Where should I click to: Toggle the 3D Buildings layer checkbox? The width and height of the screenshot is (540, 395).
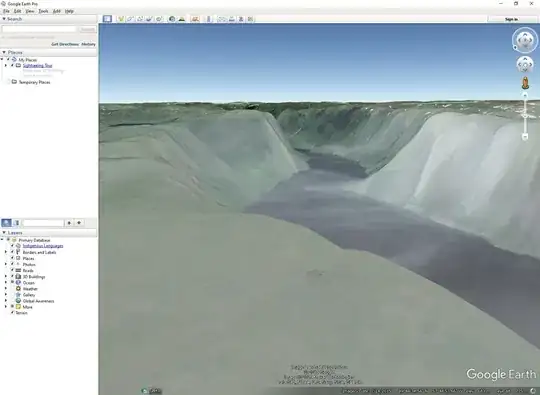click(x=12, y=277)
